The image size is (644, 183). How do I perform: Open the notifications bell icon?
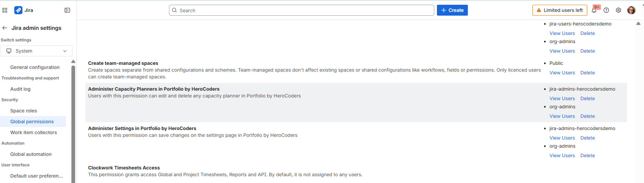click(x=594, y=10)
